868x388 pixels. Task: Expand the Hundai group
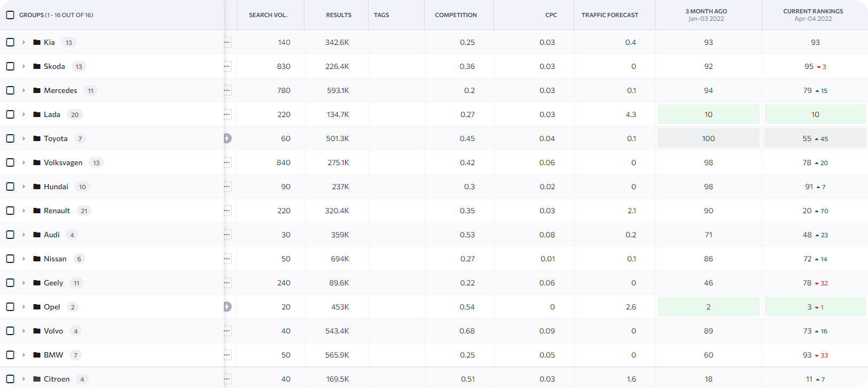[x=24, y=187]
